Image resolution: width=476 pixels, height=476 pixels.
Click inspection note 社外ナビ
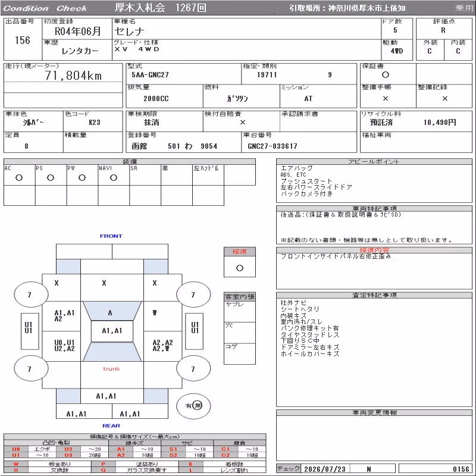pyautogui.click(x=293, y=303)
